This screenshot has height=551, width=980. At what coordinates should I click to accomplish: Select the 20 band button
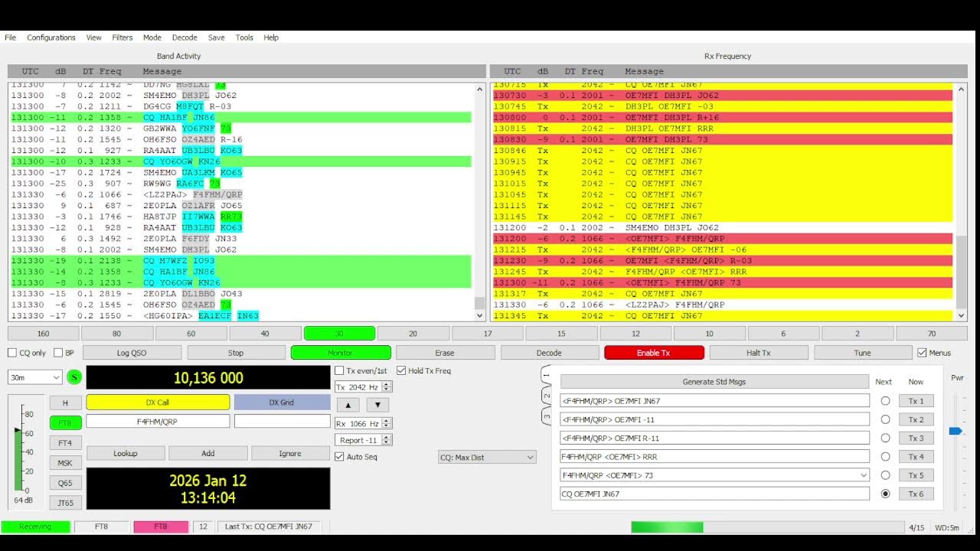click(413, 334)
